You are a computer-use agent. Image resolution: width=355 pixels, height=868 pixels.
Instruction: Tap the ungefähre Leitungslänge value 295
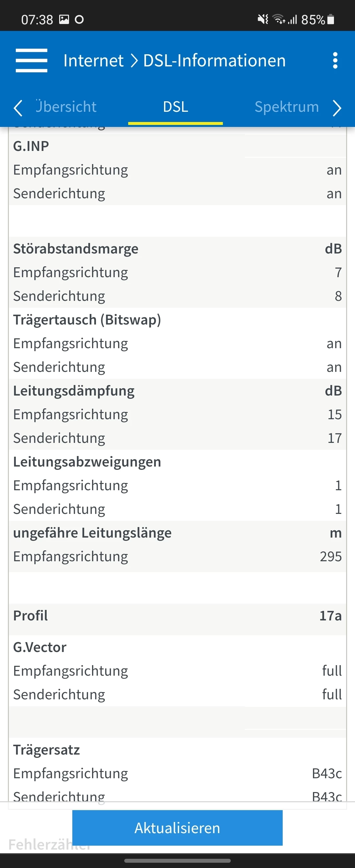tap(330, 557)
